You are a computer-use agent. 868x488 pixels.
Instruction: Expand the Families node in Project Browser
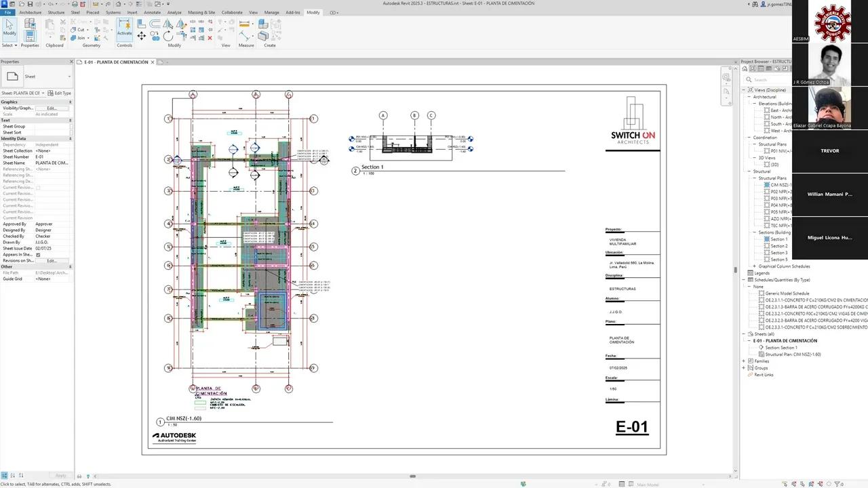(x=744, y=361)
